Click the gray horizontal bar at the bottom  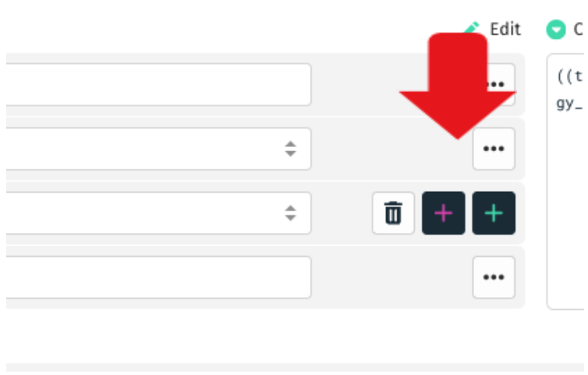[x=295, y=367]
